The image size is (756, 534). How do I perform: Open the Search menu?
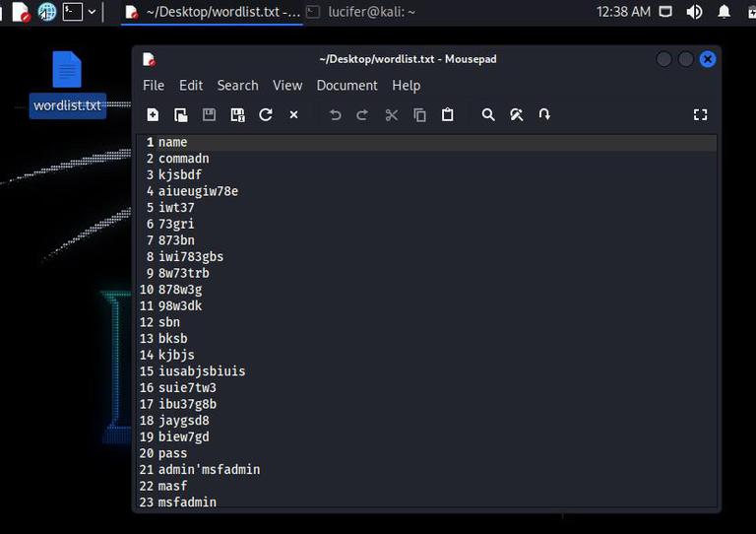tap(237, 86)
